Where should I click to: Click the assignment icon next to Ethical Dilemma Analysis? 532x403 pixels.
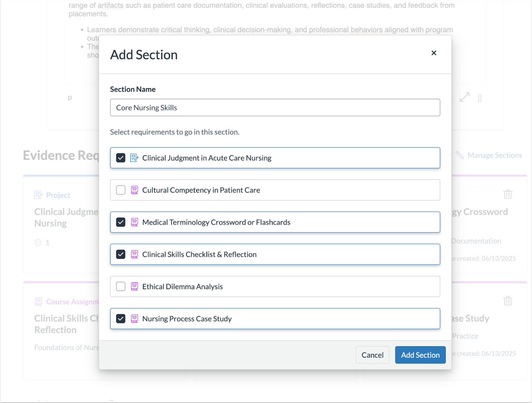[x=134, y=286]
